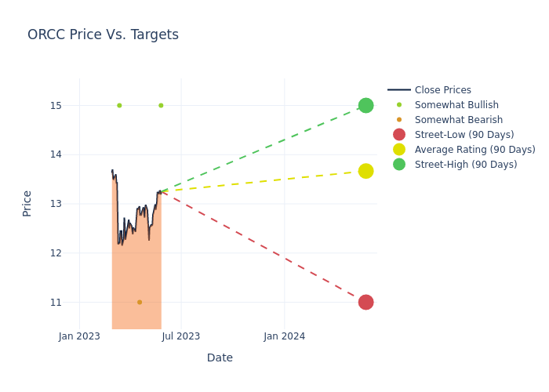Click the Date x-axis title
The height and width of the screenshot is (392, 549).
pos(220,358)
